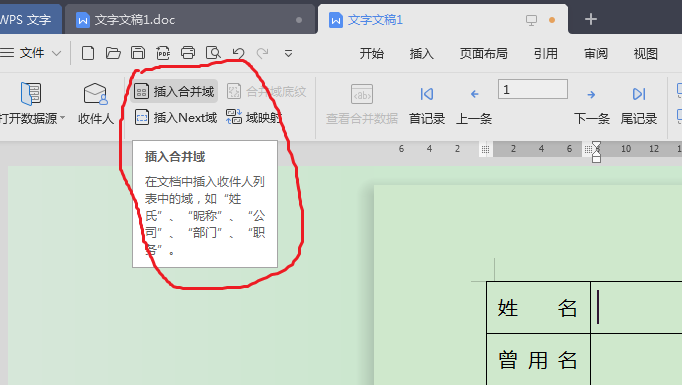Switch to 文字文稿1.doc document tab
This screenshot has width=682, height=385.
tap(190, 20)
